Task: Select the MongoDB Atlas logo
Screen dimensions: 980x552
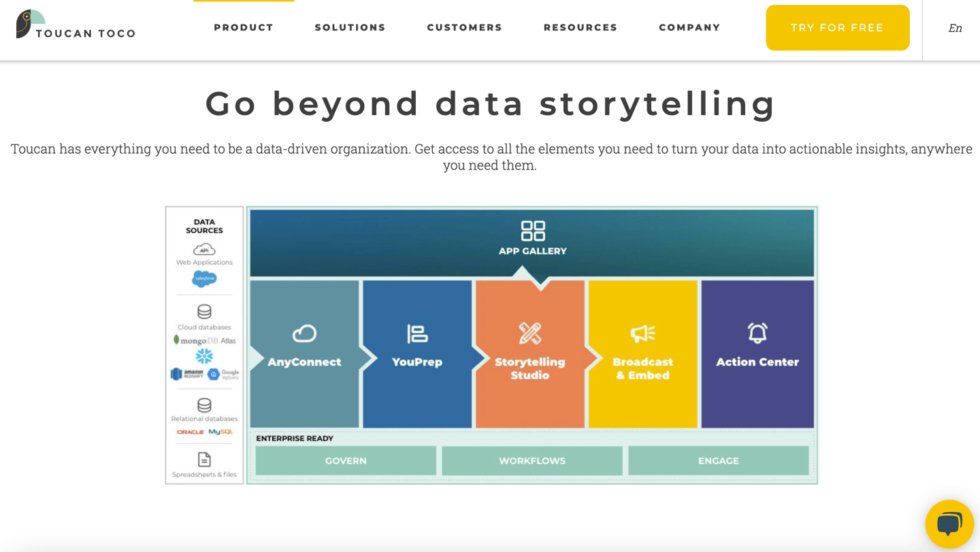Action: click(203, 340)
